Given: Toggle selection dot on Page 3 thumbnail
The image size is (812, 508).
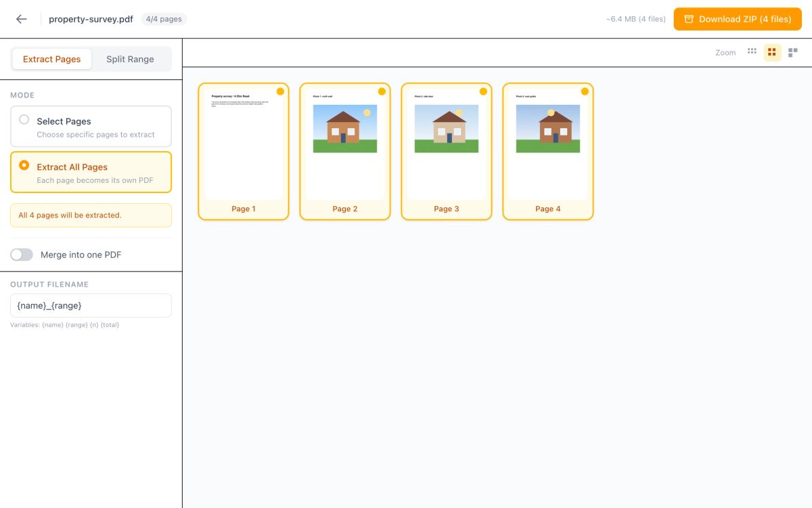Looking at the screenshot, I should click(x=483, y=91).
